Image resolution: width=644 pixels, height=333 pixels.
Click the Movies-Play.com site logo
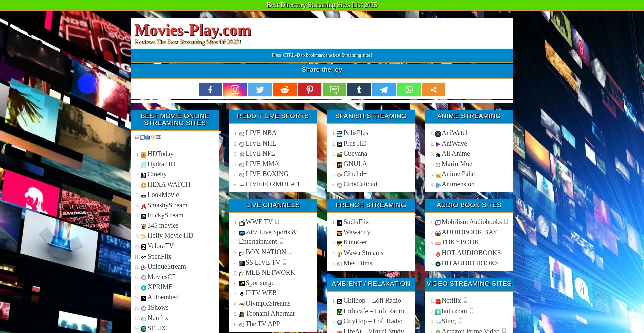pyautogui.click(x=193, y=30)
